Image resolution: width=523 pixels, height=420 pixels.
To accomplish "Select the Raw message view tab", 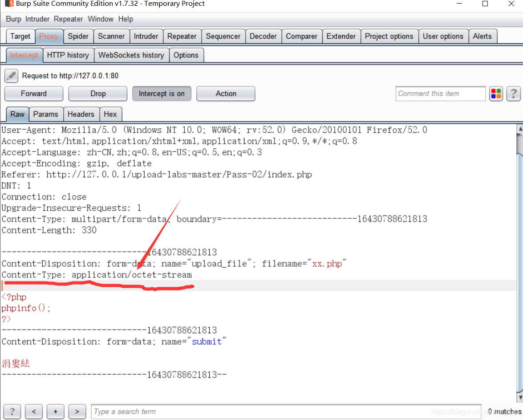I will pyautogui.click(x=17, y=114).
